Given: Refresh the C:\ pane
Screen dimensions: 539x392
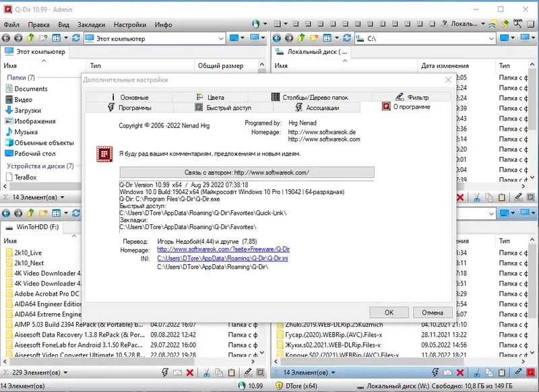Looking at the screenshot, I should tap(347, 38).
